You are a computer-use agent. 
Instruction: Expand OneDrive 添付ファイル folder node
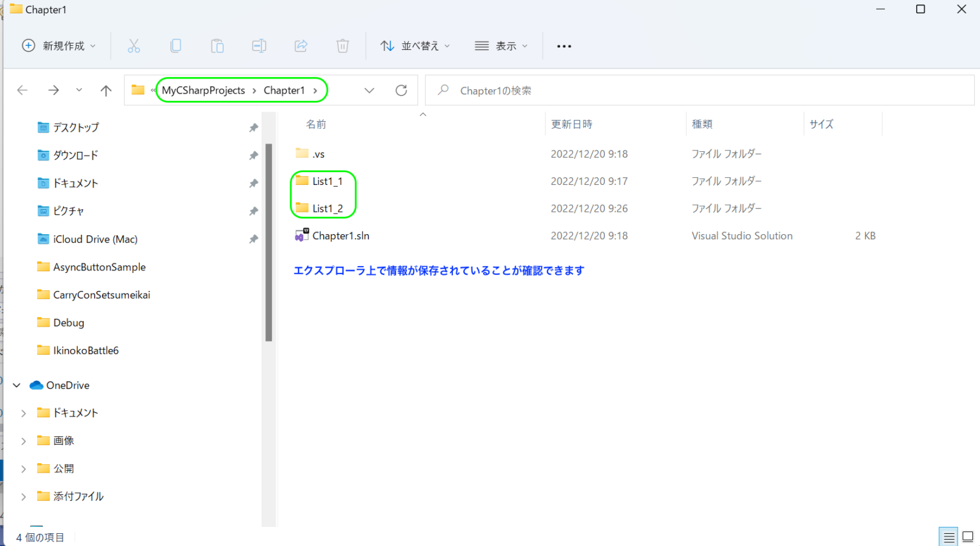[24, 497]
